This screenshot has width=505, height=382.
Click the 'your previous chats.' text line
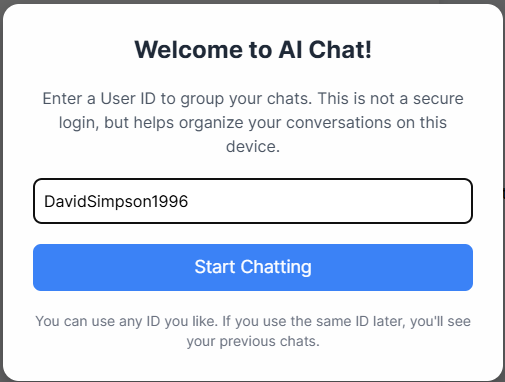pyautogui.click(x=253, y=341)
